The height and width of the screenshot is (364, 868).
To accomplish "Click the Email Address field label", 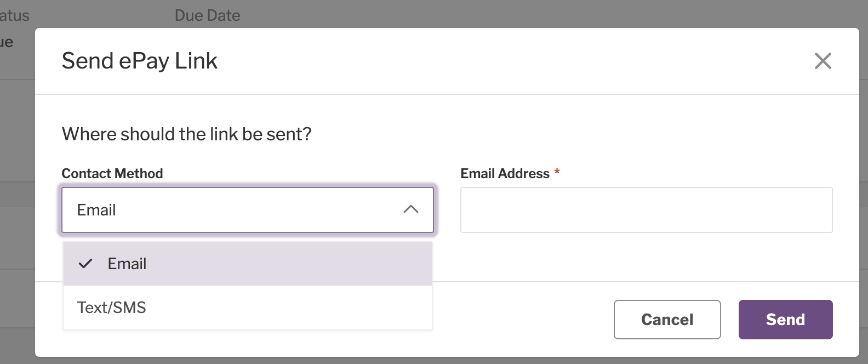I will [x=505, y=173].
